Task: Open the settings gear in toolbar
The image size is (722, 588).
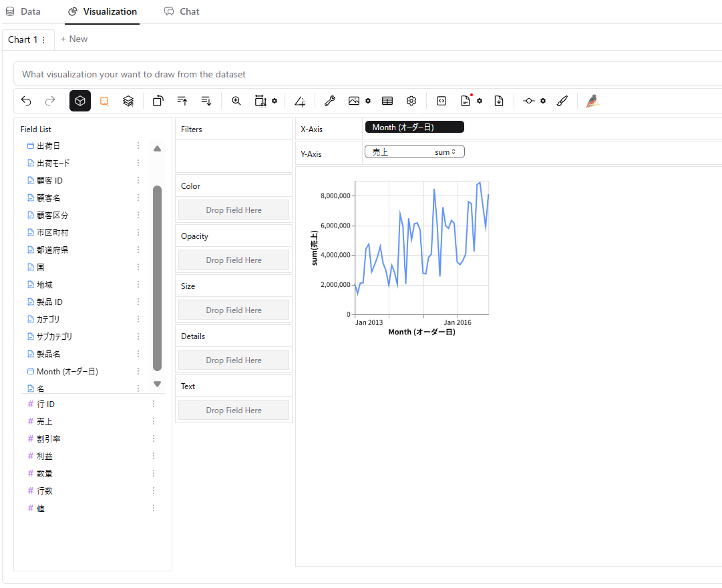Action: click(411, 100)
